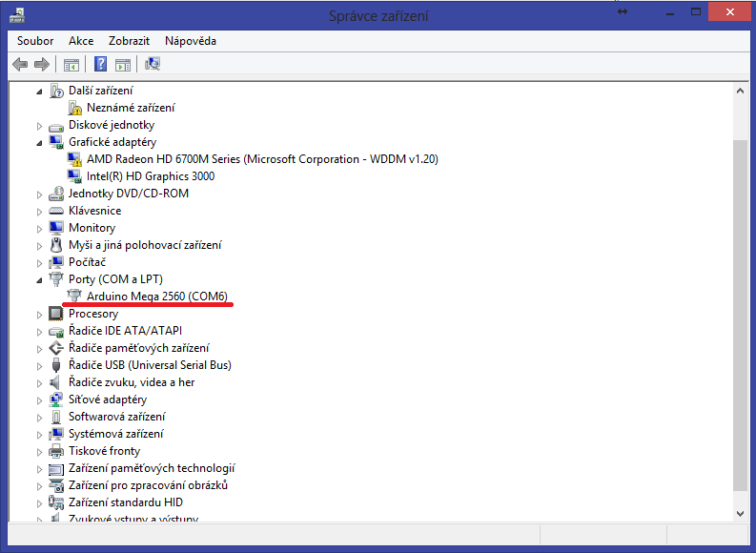This screenshot has width=756, height=553.
Task: Collapse the Porty (COM a LPT) category
Action: (x=39, y=280)
